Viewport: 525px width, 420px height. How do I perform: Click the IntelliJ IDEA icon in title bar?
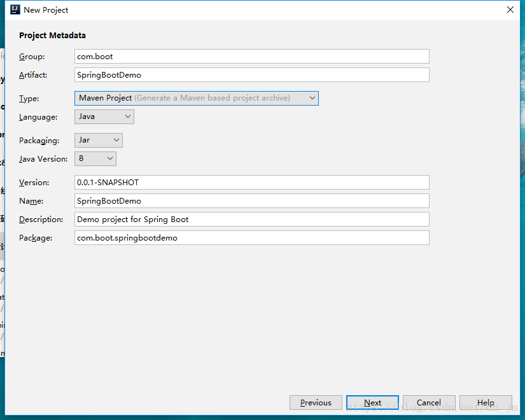tap(15, 10)
